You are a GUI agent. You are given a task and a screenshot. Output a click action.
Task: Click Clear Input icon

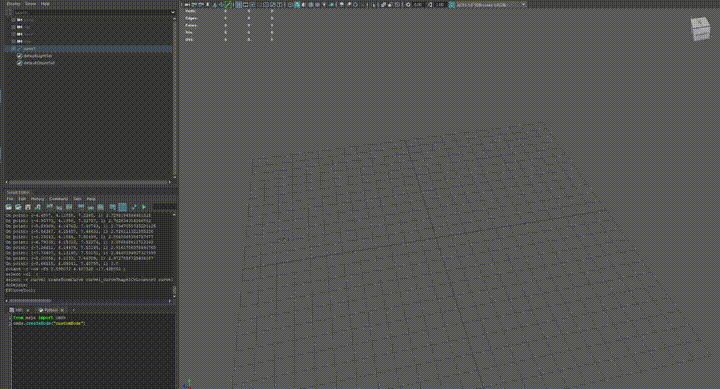click(x=59, y=207)
